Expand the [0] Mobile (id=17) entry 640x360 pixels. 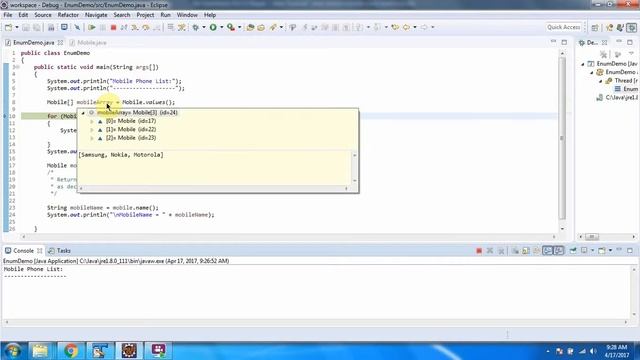pyautogui.click(x=92, y=121)
